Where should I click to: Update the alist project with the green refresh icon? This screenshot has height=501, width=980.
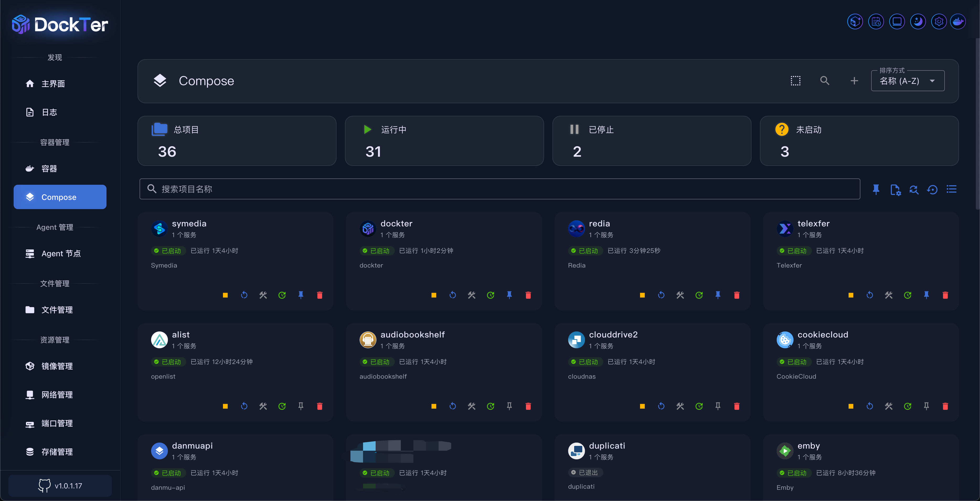click(282, 406)
